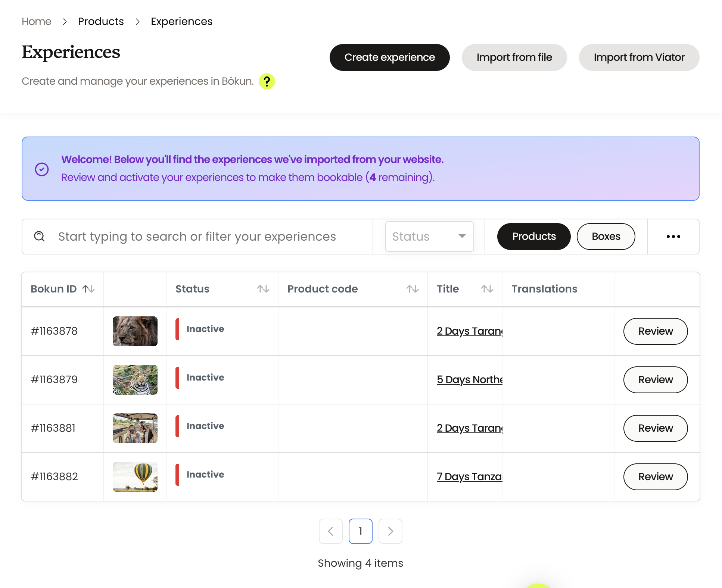Focus the experiences search field
The width and height of the screenshot is (722, 588).
click(197, 237)
